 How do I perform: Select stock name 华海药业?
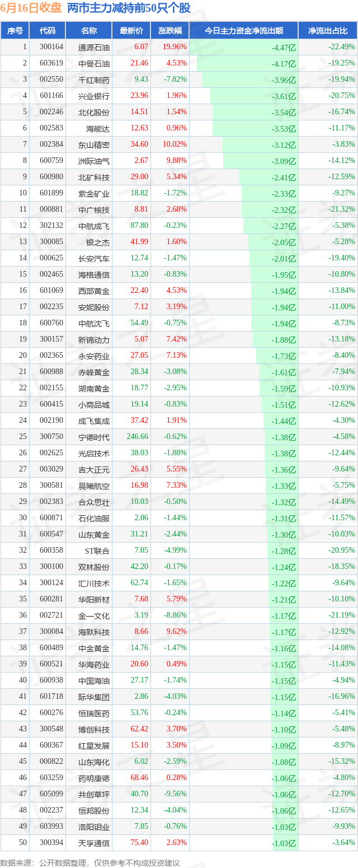click(94, 665)
